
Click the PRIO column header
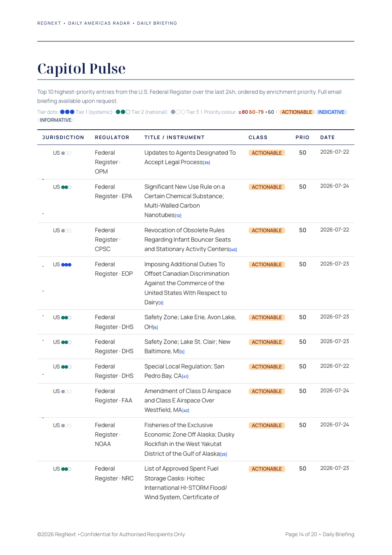302,137
